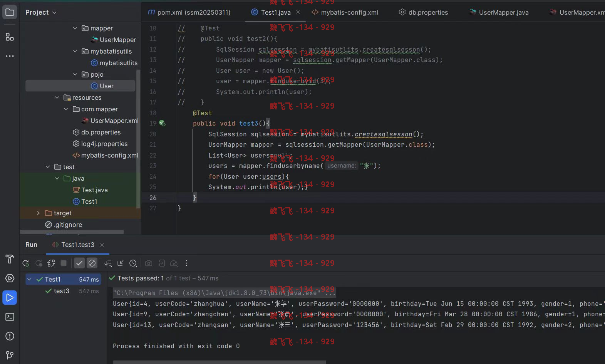The height and width of the screenshot is (364, 605).
Task: Click project tree vertical scrollbar
Action: click(138, 139)
